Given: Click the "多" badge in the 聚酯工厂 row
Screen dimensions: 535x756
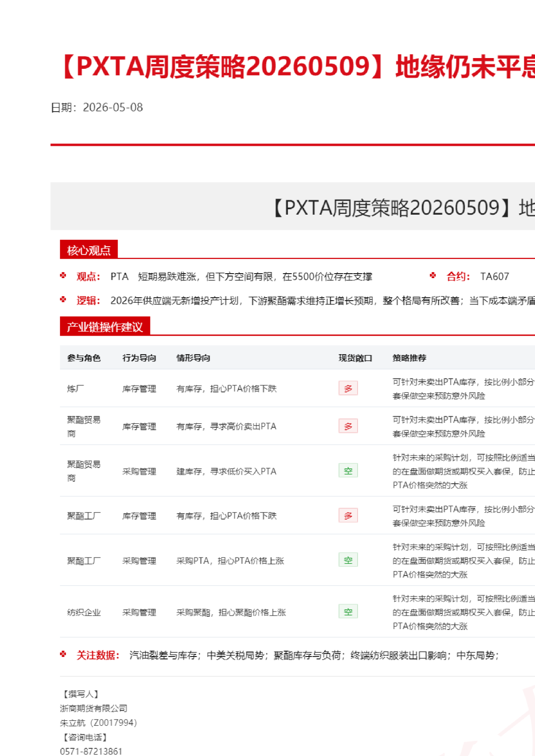Looking at the screenshot, I should click(x=348, y=516).
